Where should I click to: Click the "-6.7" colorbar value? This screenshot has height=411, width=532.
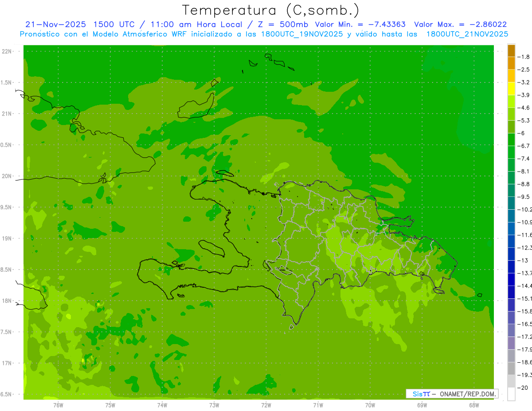[524, 146]
